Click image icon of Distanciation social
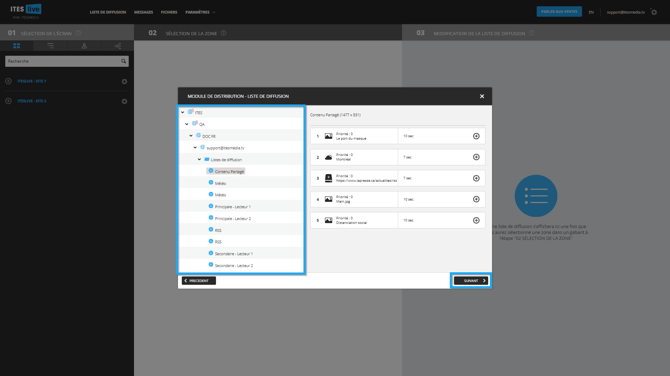Viewport: 670px width, 376px height. click(x=328, y=220)
